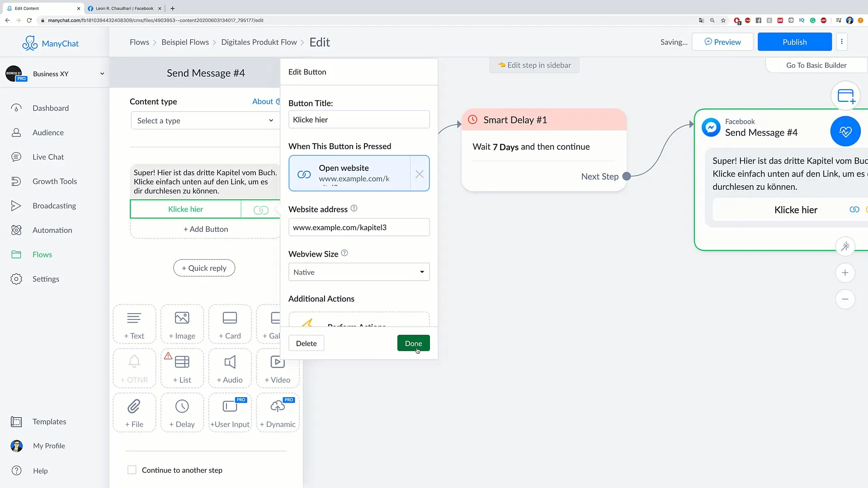868x488 pixels.
Task: Add a List content block
Action: 182,368
